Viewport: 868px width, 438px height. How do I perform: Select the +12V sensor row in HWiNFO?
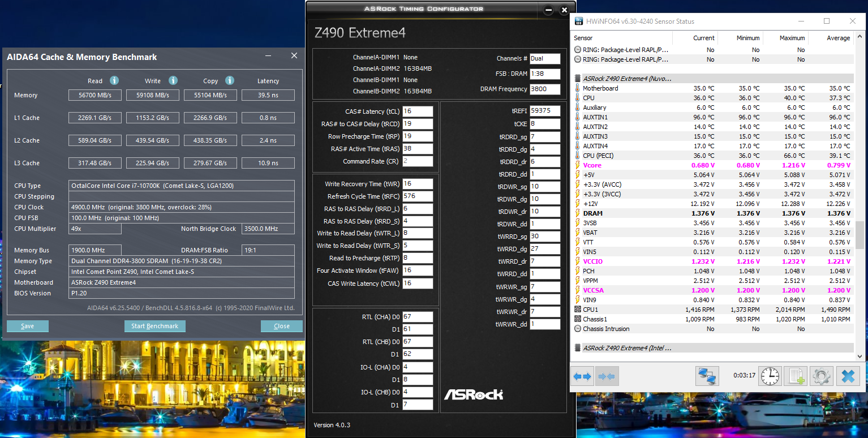(713, 204)
